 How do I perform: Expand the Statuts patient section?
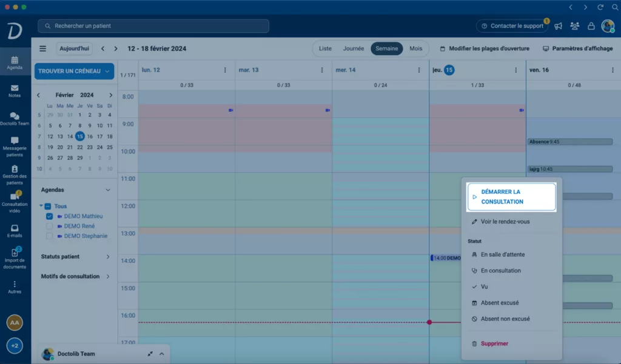(x=75, y=257)
